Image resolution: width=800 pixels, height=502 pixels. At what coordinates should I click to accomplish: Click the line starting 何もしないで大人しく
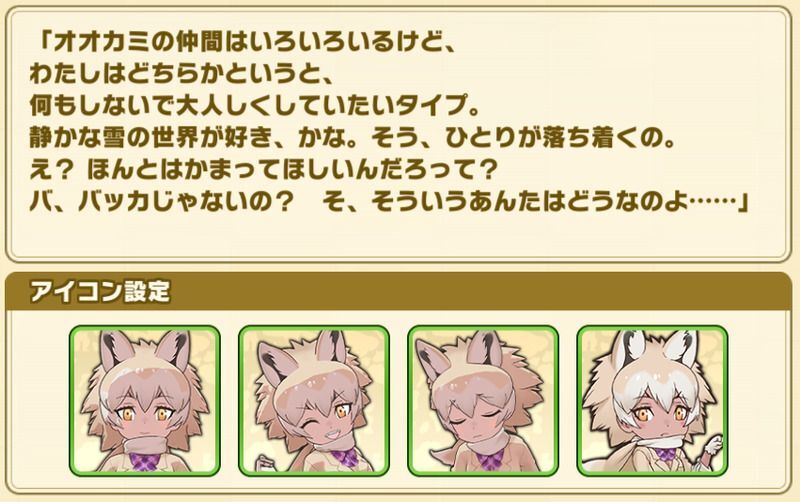point(255,106)
